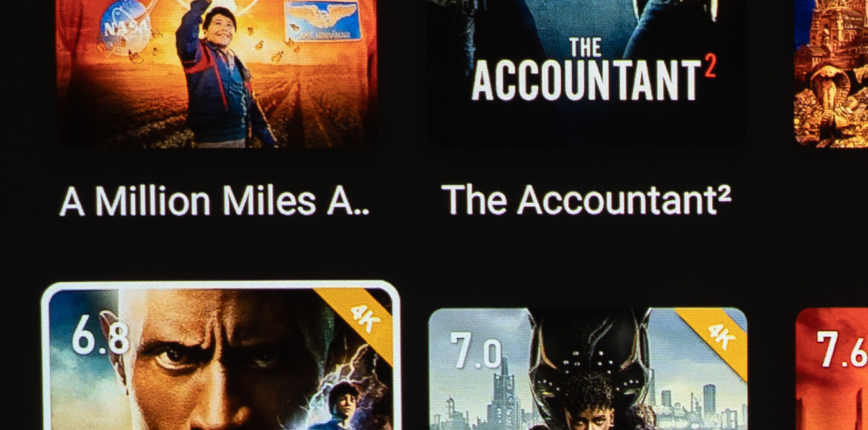The height and width of the screenshot is (430, 868).
Task: Click the 6.8 rating badge
Action: [100, 334]
